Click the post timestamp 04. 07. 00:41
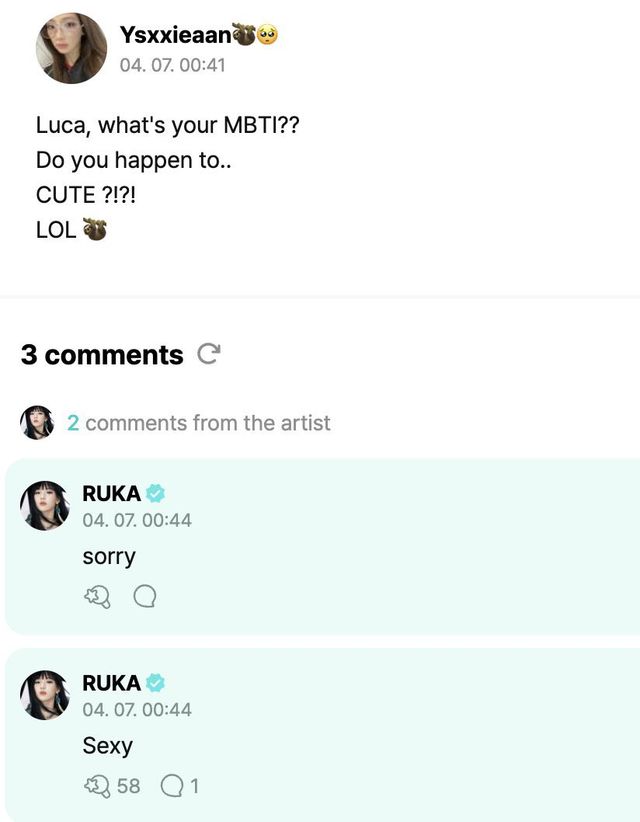Viewport: 640px width, 822px height. point(172,65)
